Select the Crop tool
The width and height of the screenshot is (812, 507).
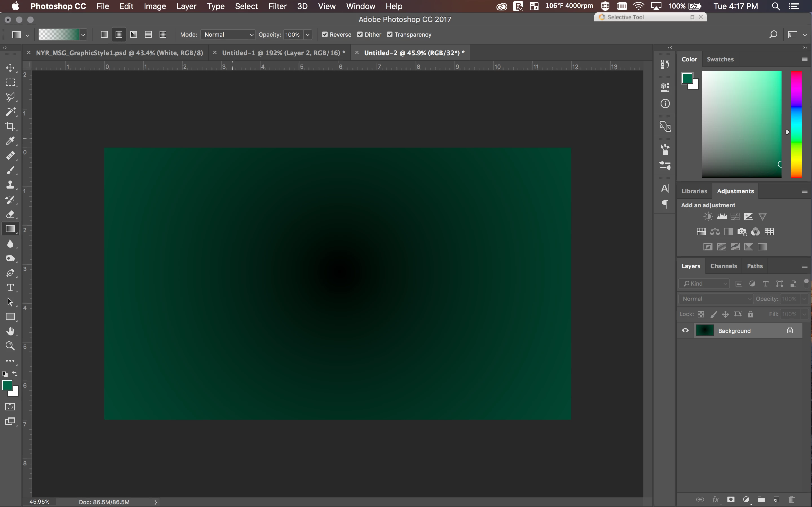(10, 126)
